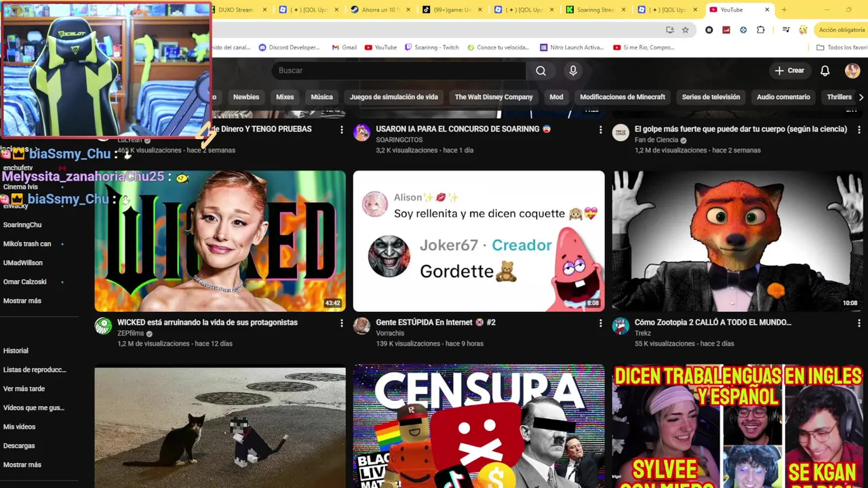868x488 pixels.
Task: Open the Omar Calzoski subscription
Action: click(25, 281)
